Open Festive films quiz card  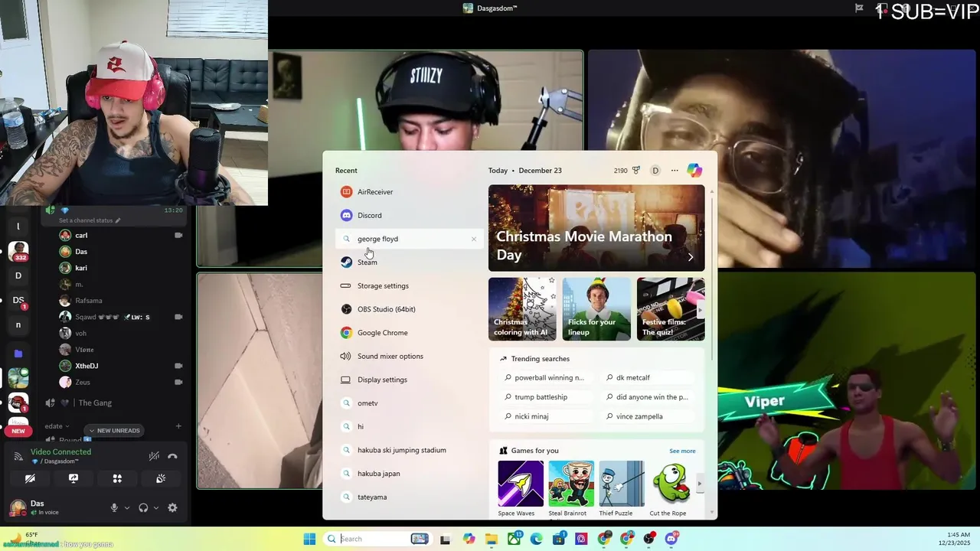click(671, 309)
